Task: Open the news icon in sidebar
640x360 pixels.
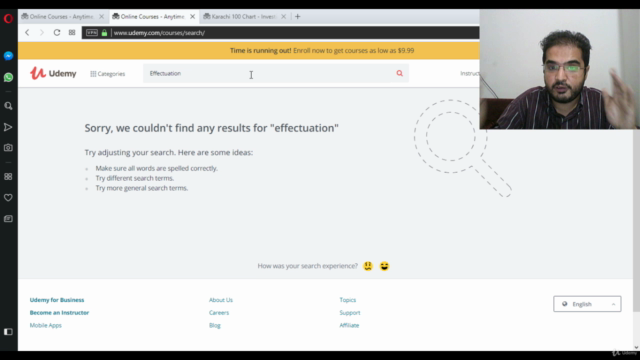Action: [8, 219]
